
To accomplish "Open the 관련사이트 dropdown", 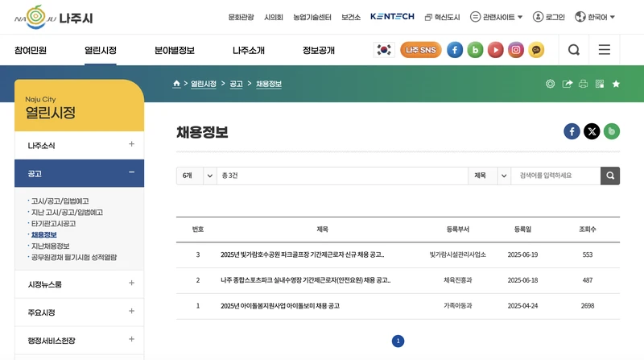I will pos(496,17).
